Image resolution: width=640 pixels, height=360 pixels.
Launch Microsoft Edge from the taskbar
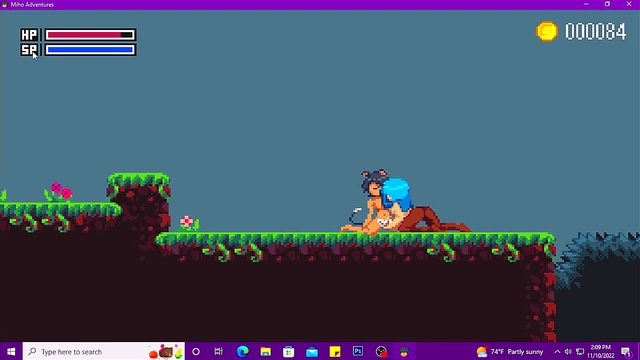click(x=243, y=351)
